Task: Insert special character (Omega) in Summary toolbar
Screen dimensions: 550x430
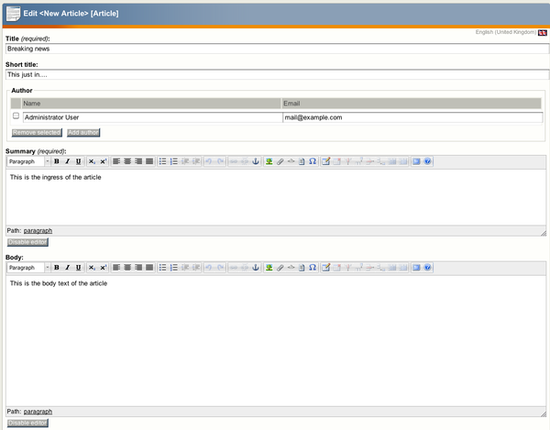Action: coord(313,161)
